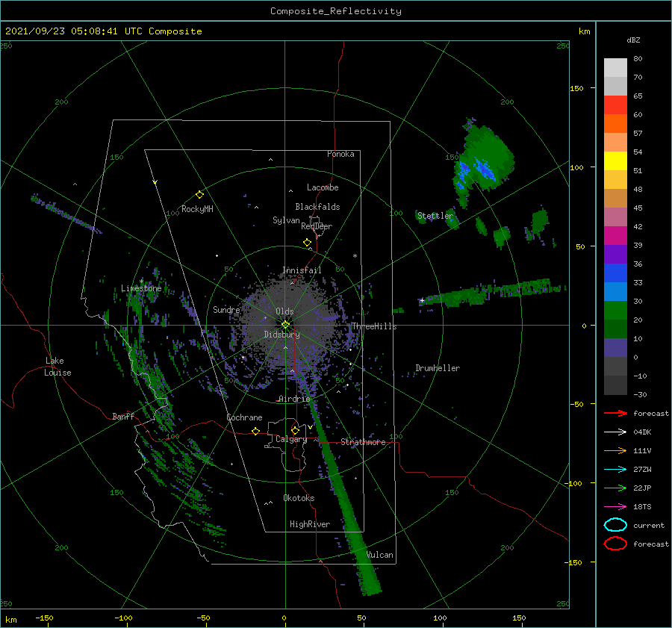Click the Drumheller label
This screenshot has width=672, height=628.
pyautogui.click(x=438, y=368)
